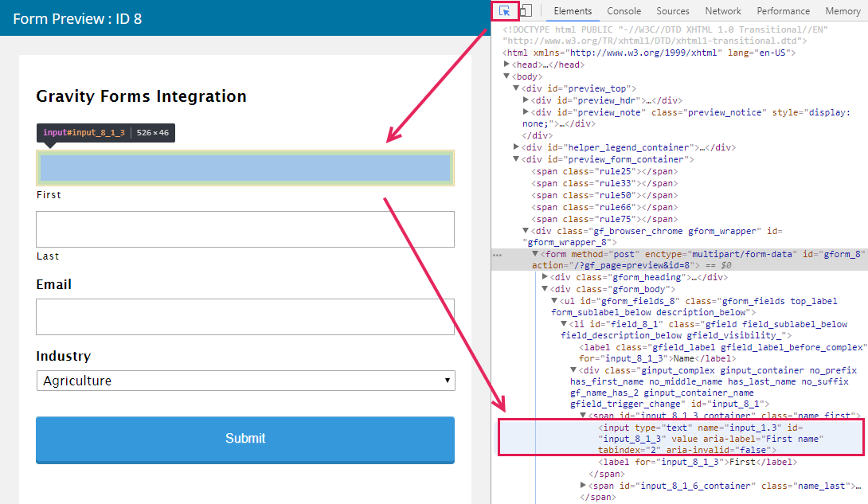Click the ellipsis marker beside form#gform_8
The image size is (868, 504).
(499, 253)
